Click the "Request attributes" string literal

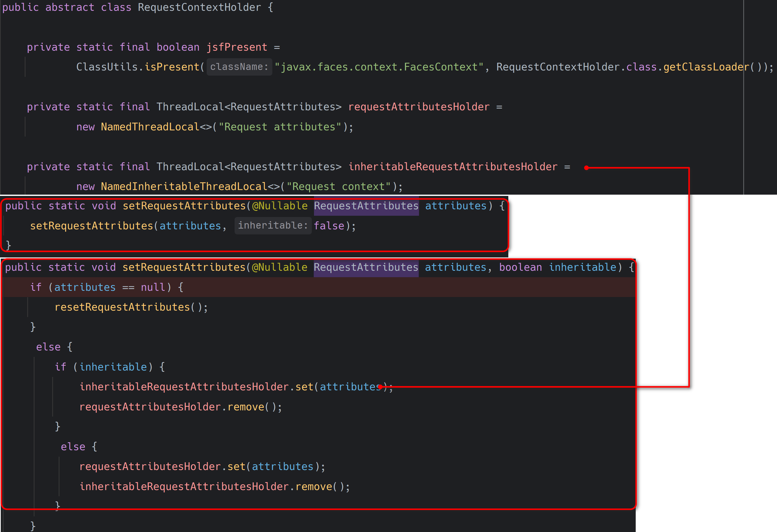pos(280,127)
